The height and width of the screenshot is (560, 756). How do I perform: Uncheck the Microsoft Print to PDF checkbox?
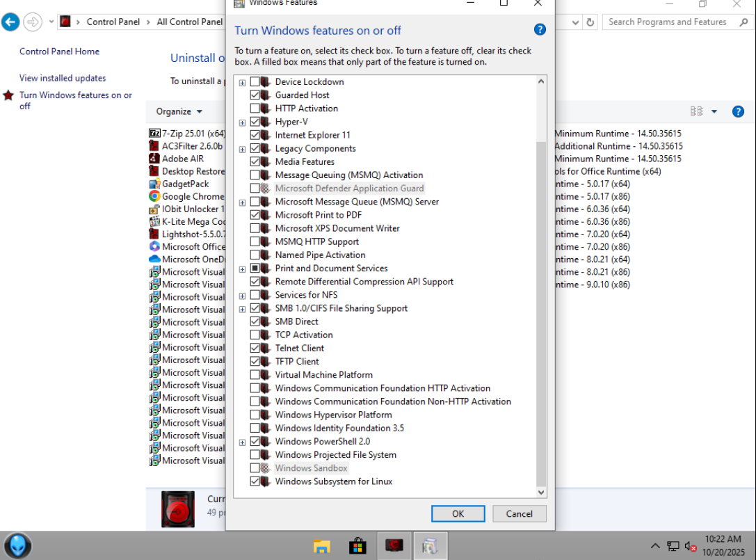[255, 215]
